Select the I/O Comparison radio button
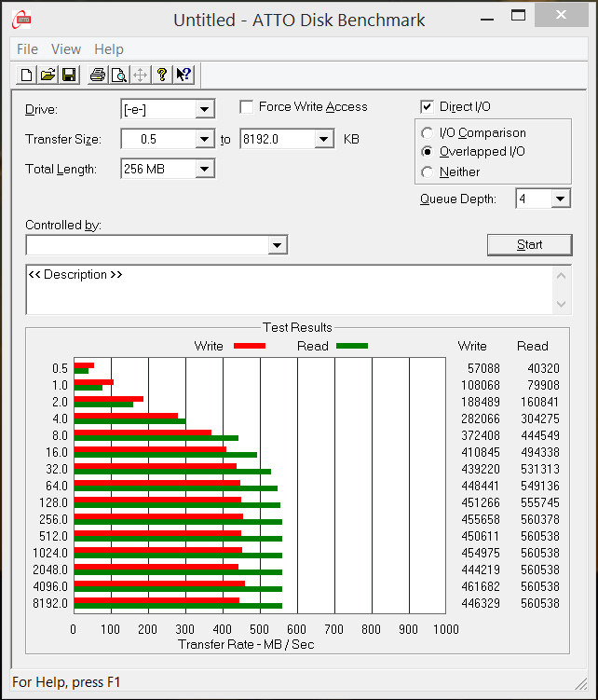The height and width of the screenshot is (700, 598). (x=428, y=133)
